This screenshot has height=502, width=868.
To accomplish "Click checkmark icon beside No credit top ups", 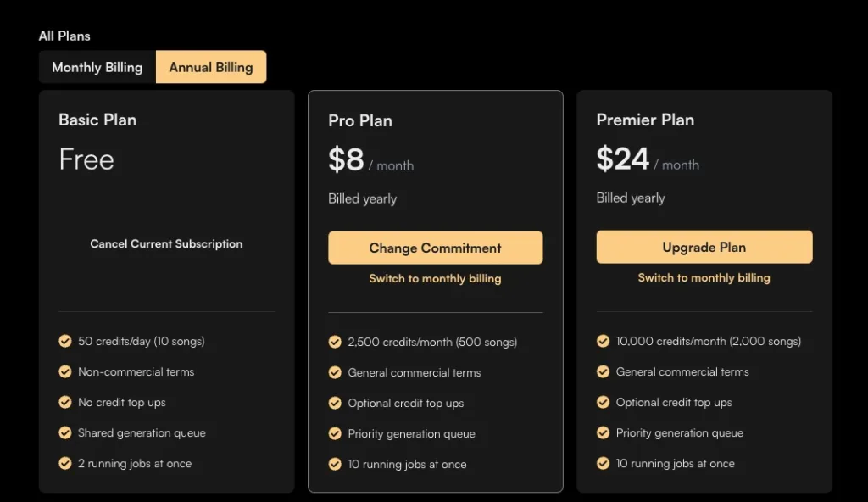I will [x=65, y=402].
